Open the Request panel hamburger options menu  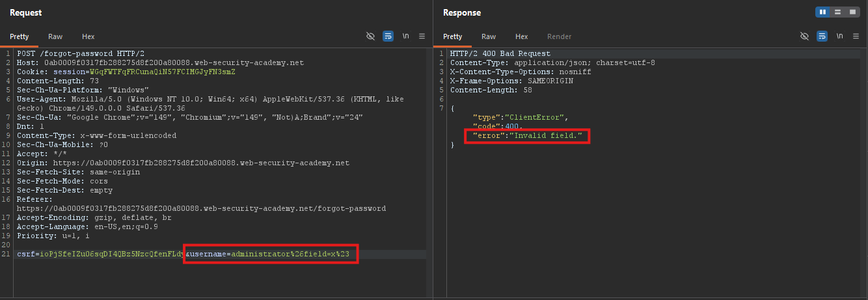422,36
